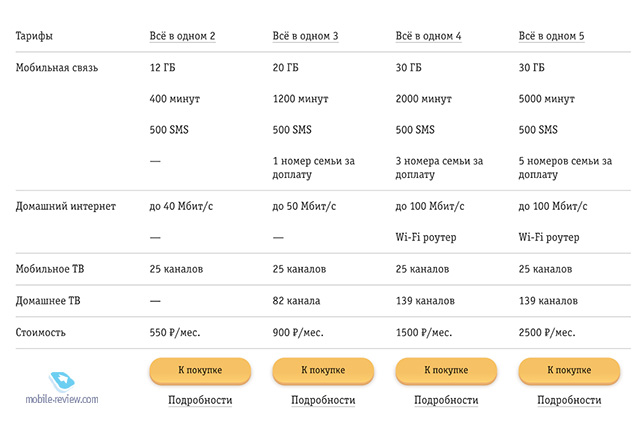Viewport: 640px width, 433px height.
Task: Open the Всё в одном 4 tariff link
Action: point(428,36)
